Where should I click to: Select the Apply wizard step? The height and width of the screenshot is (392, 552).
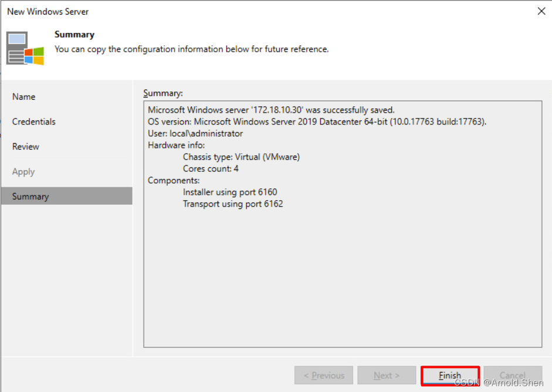pyautogui.click(x=66, y=171)
